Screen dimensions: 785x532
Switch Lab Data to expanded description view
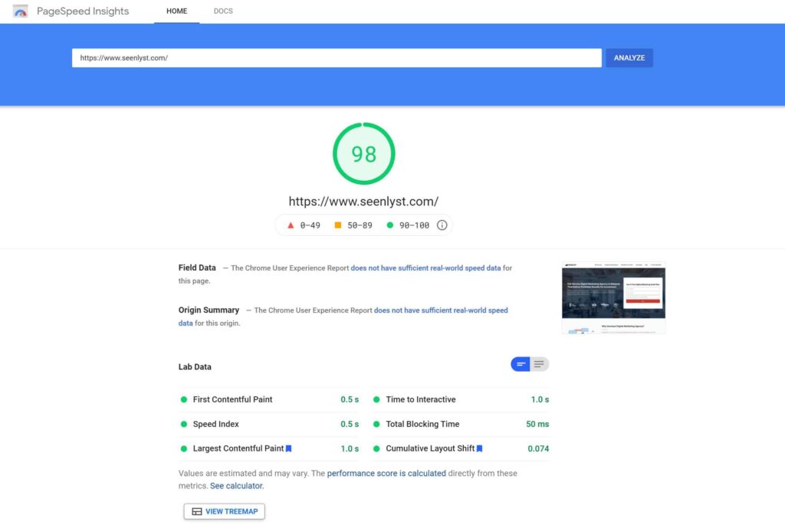pyautogui.click(x=539, y=364)
